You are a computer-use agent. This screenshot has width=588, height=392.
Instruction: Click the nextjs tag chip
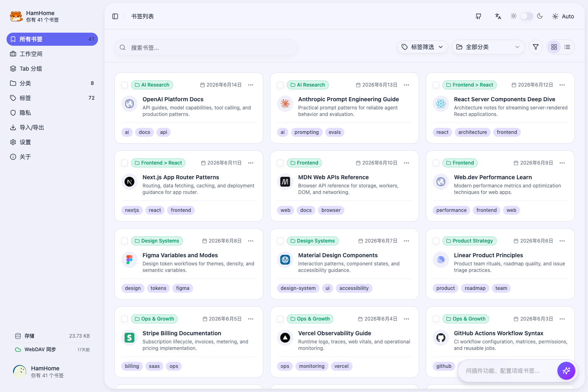132,210
